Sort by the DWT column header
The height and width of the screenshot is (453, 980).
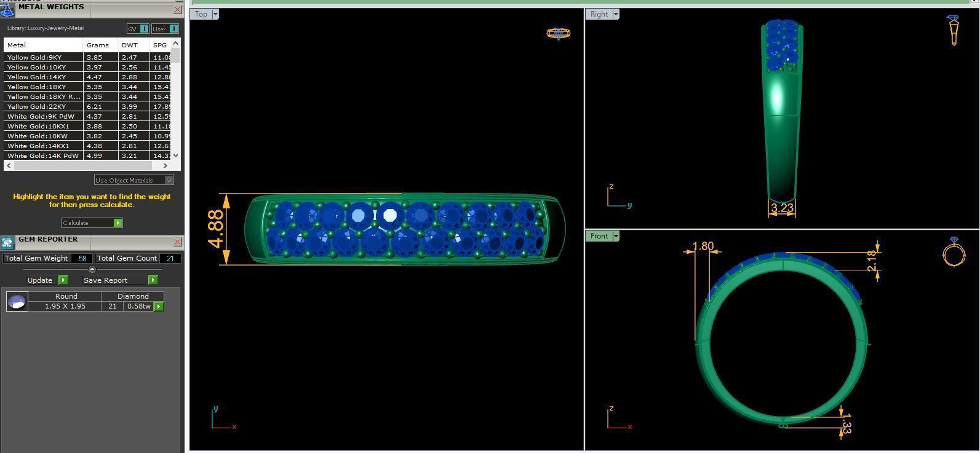[x=133, y=45]
